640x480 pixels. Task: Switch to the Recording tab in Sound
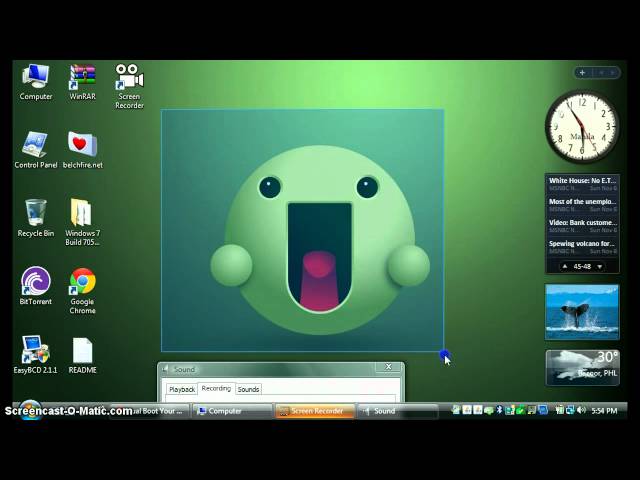click(x=216, y=388)
